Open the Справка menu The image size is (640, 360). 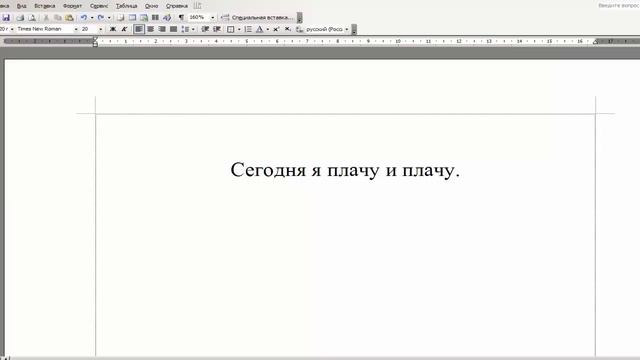point(177,6)
